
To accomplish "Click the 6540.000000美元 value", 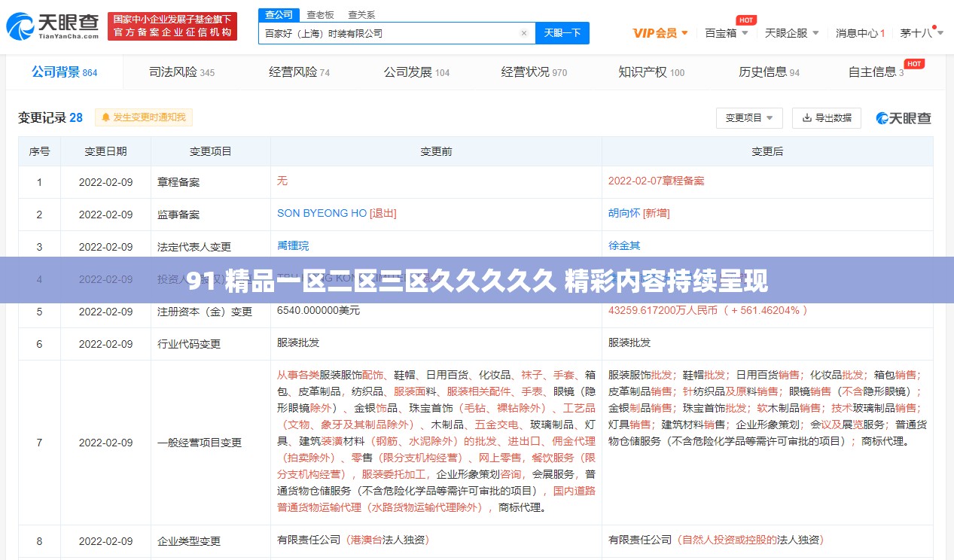I will tap(319, 310).
